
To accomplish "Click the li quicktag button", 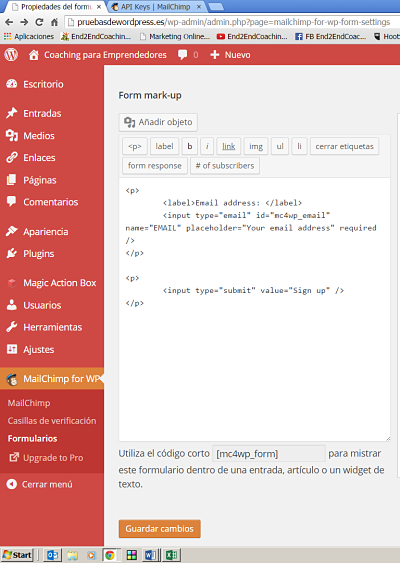I will 299,146.
